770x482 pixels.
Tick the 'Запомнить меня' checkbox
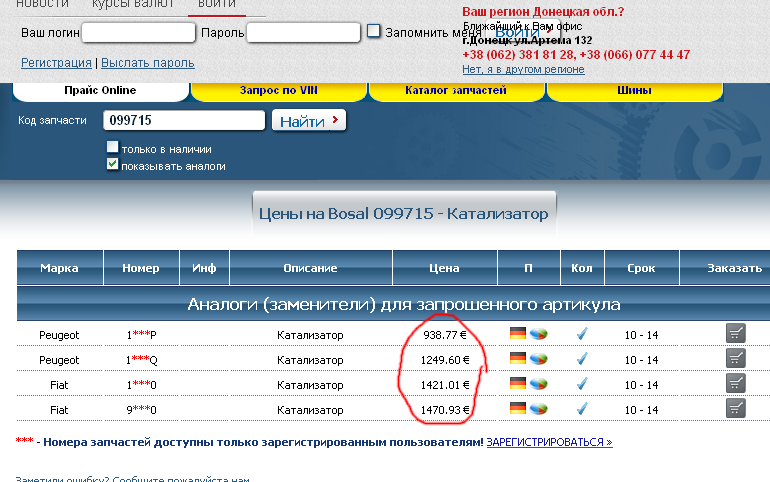click(374, 31)
